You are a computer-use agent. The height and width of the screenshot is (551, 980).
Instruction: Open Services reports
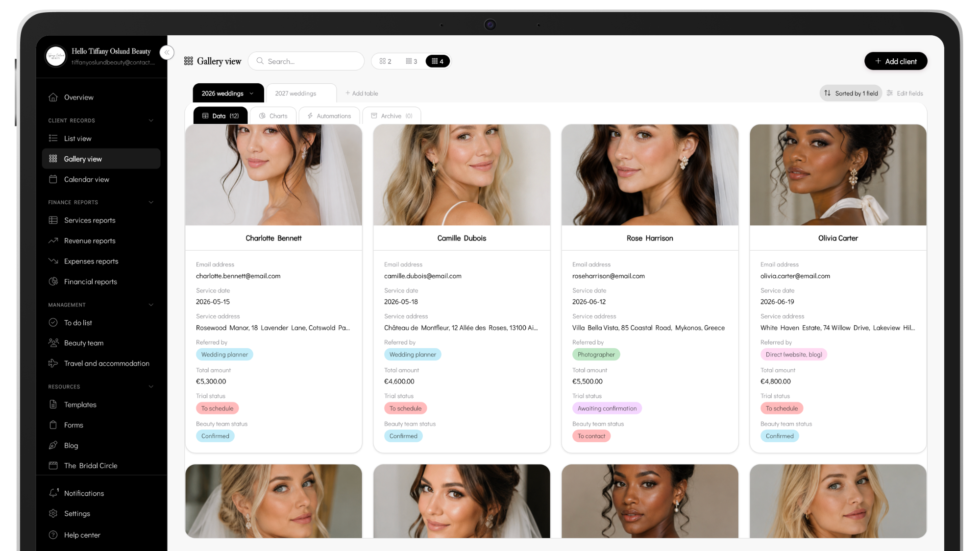[101, 220]
